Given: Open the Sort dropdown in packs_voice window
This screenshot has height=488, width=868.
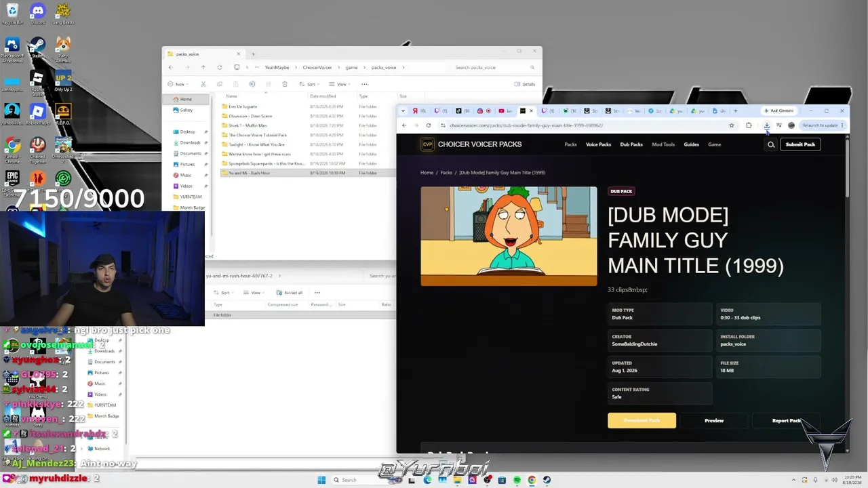Looking at the screenshot, I should 311,84.
